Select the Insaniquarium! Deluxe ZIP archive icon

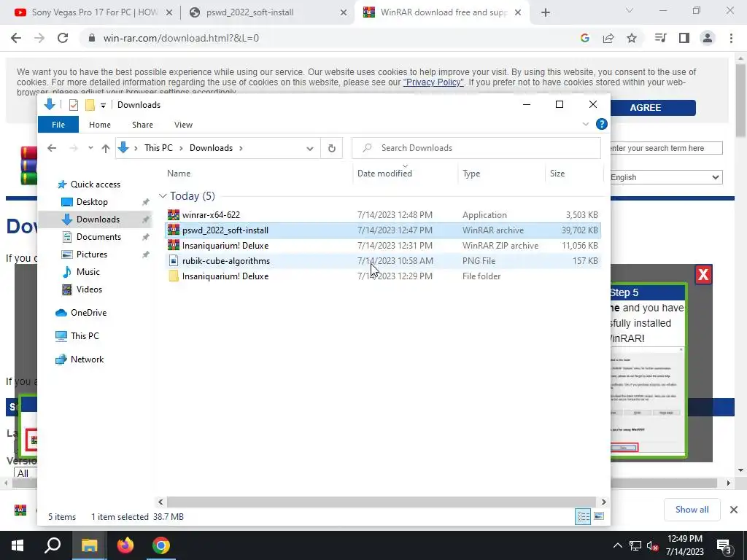[174, 245]
